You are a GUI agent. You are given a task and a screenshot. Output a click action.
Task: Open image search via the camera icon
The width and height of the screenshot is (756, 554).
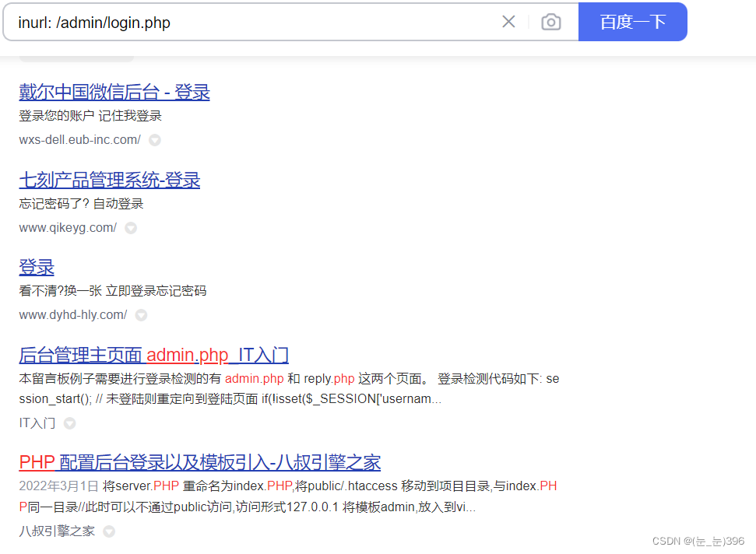[550, 22]
